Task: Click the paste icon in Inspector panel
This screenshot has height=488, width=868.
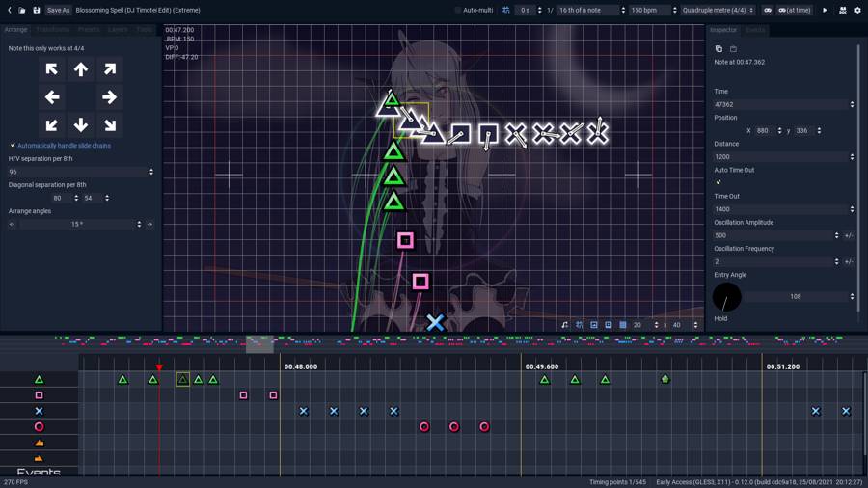Action: [733, 48]
